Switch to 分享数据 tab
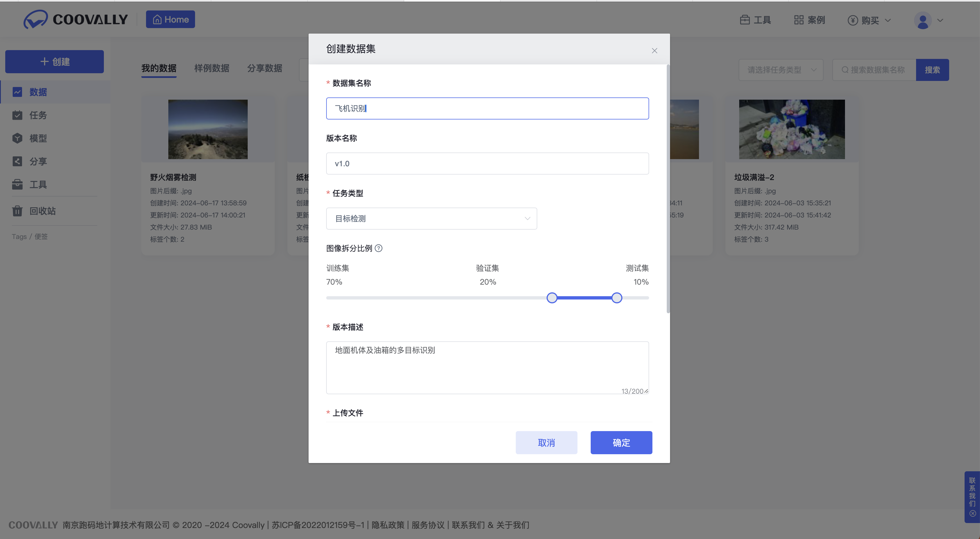 264,69
